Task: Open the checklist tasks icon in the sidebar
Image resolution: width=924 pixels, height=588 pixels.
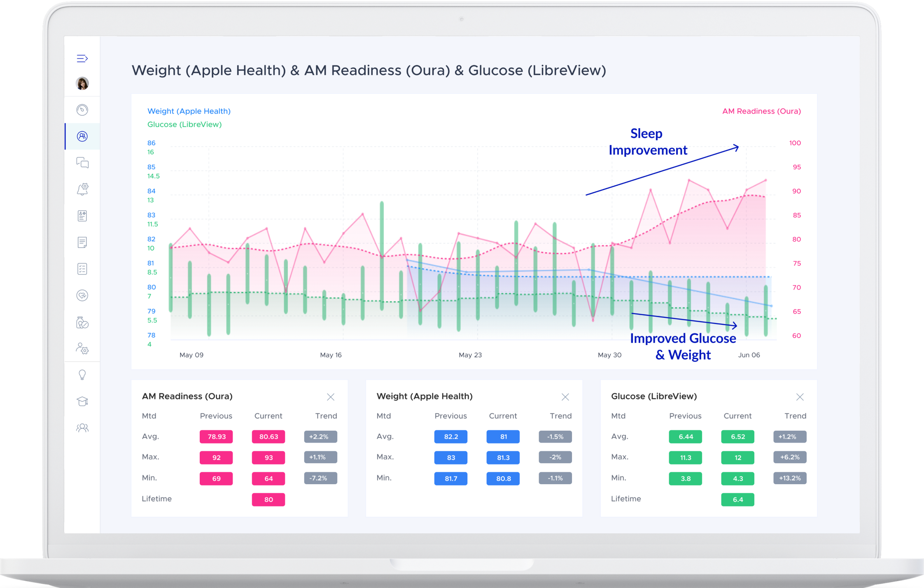Action: (x=82, y=269)
